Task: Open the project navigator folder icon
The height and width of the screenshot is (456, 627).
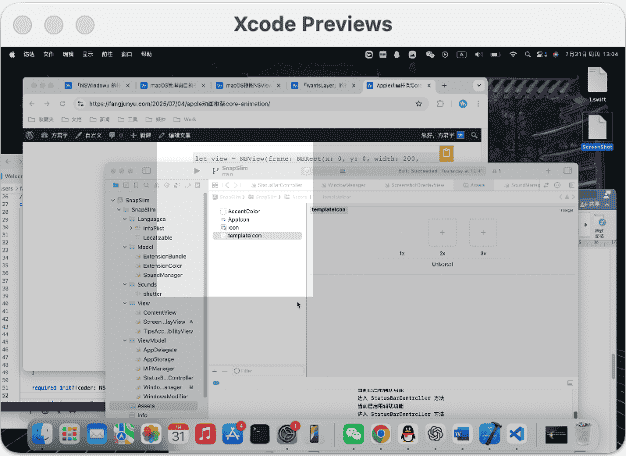Action: point(116,185)
